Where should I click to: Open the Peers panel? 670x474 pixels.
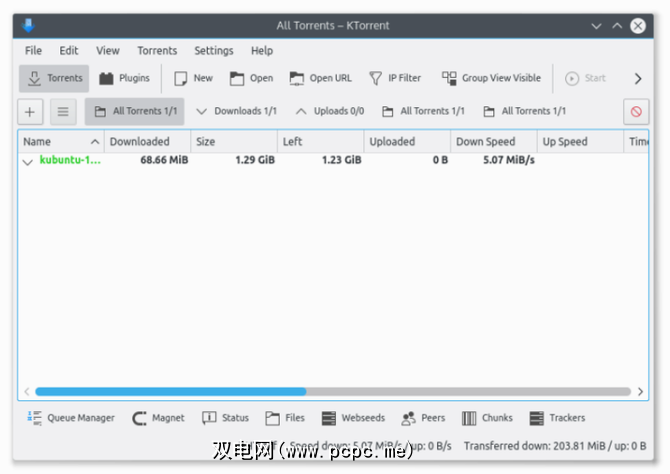(x=423, y=418)
